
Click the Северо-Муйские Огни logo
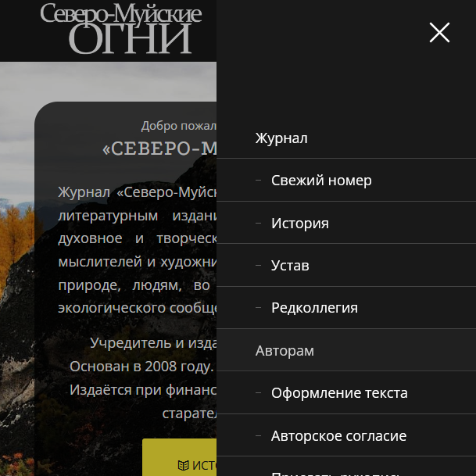pyautogui.click(x=121, y=28)
